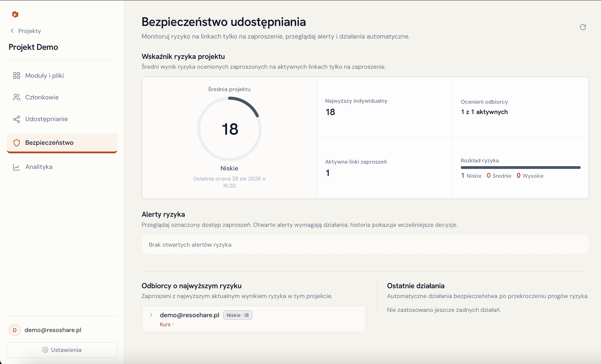Click the Moduły i pliki grid icon
Image resolution: width=601 pixels, height=364 pixels.
coord(17,76)
